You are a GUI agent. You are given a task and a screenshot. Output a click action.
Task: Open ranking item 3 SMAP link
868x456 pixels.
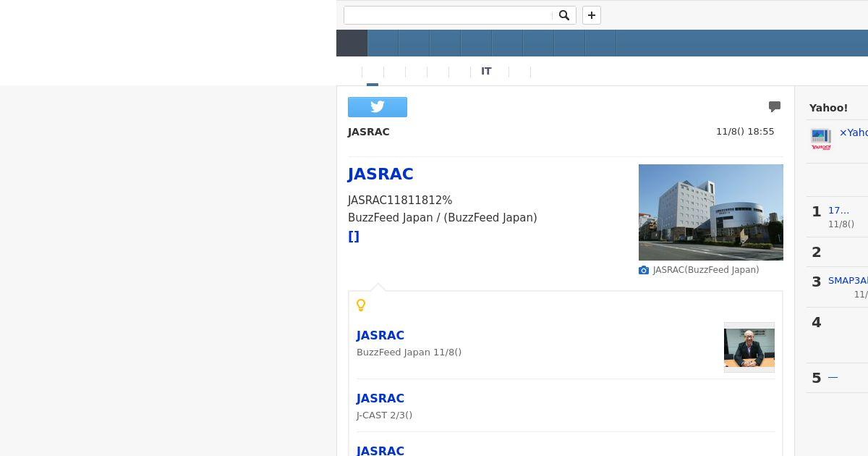click(848, 280)
